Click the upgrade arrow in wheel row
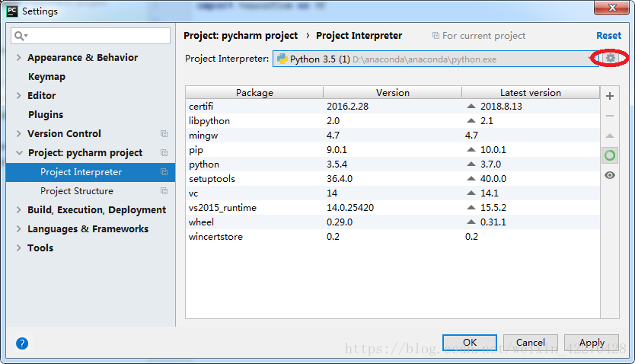635x364 pixels. (471, 222)
